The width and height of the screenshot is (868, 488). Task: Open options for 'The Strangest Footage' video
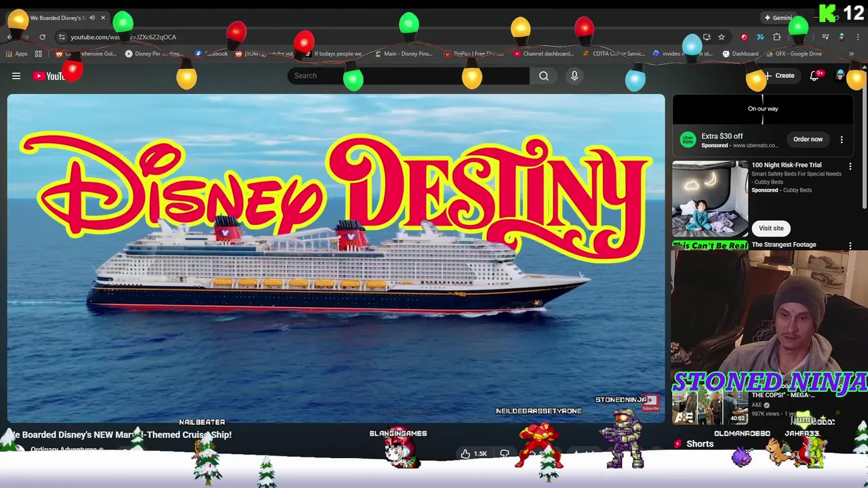(x=850, y=246)
